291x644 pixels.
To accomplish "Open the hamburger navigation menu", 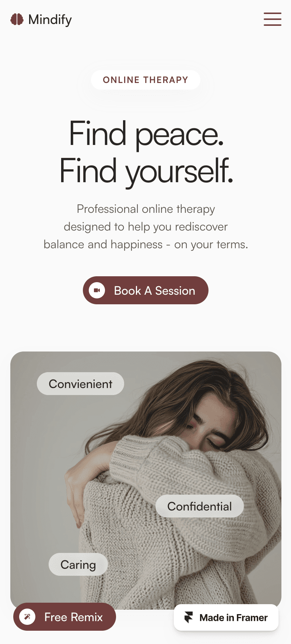I will point(273,19).
